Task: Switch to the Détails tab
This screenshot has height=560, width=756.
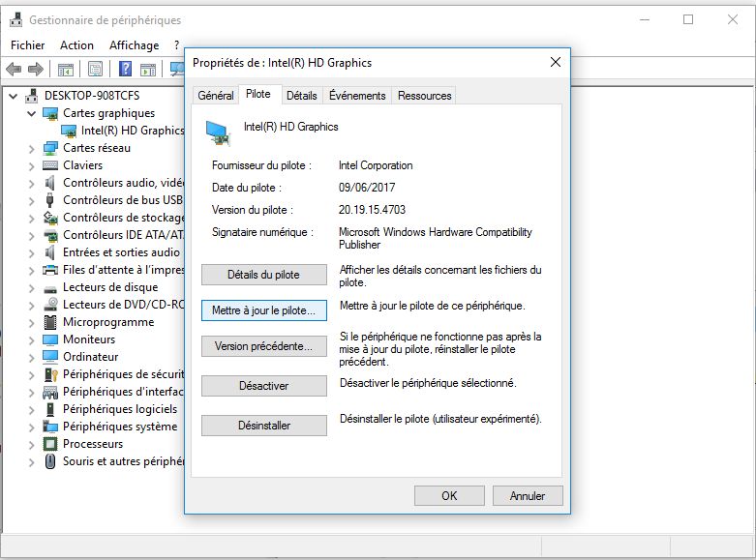Action: pyautogui.click(x=302, y=96)
